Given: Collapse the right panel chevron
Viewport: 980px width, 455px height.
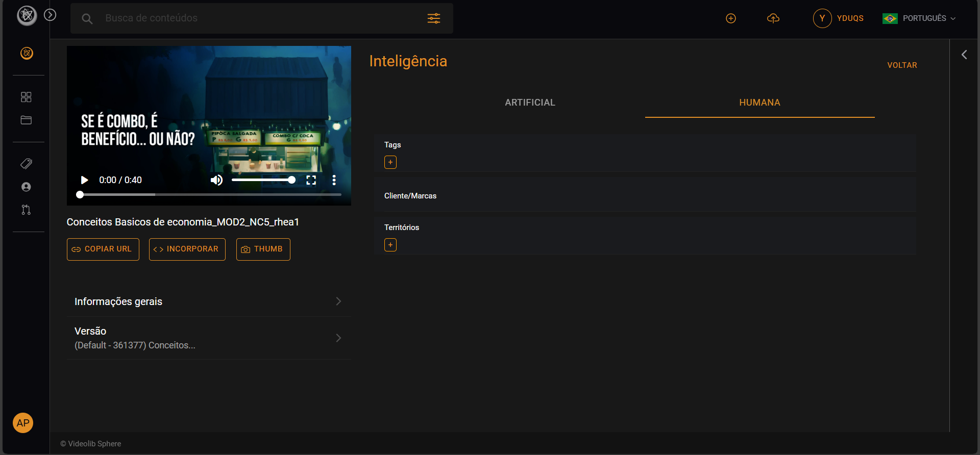Looking at the screenshot, I should [x=964, y=55].
